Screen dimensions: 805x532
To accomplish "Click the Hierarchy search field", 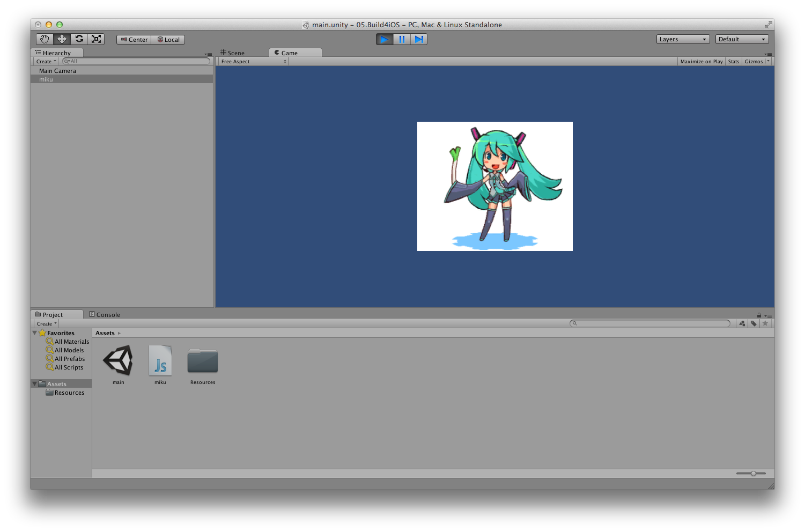I will [136, 61].
